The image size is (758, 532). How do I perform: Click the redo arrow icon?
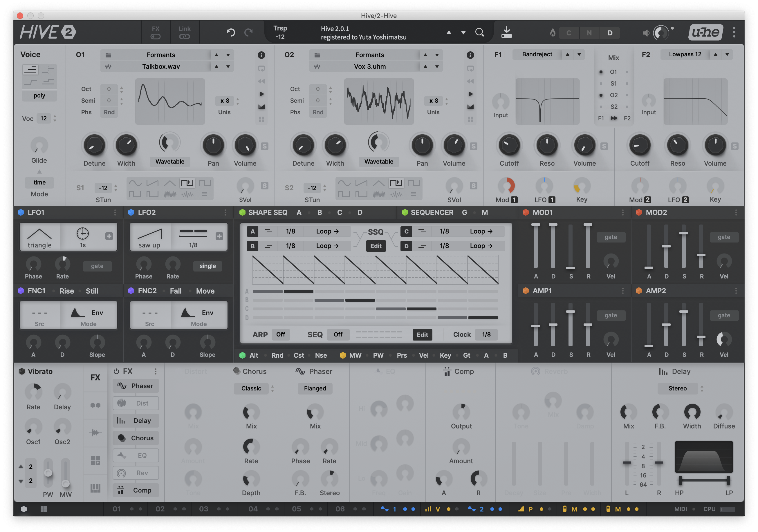click(x=249, y=32)
